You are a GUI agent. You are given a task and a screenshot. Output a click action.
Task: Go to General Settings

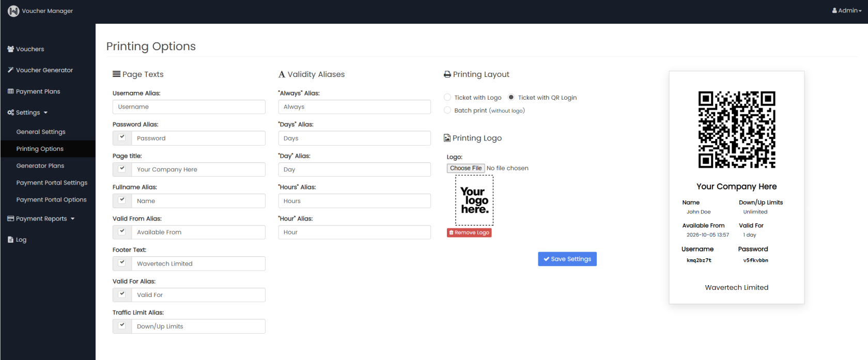(41, 132)
